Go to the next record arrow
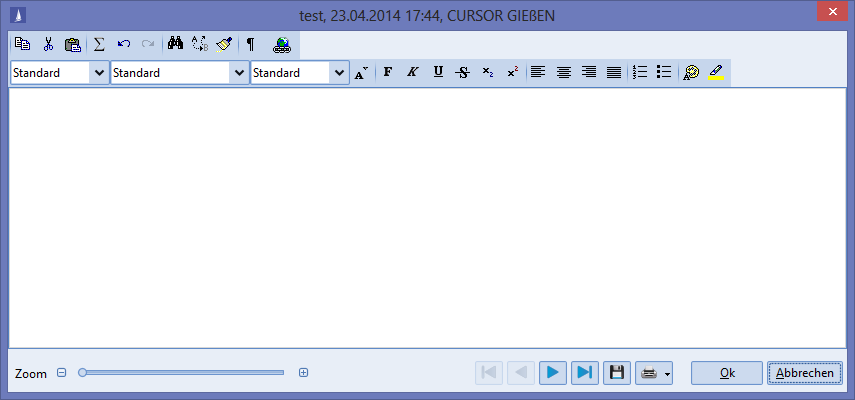855x400 pixels. tap(551, 373)
